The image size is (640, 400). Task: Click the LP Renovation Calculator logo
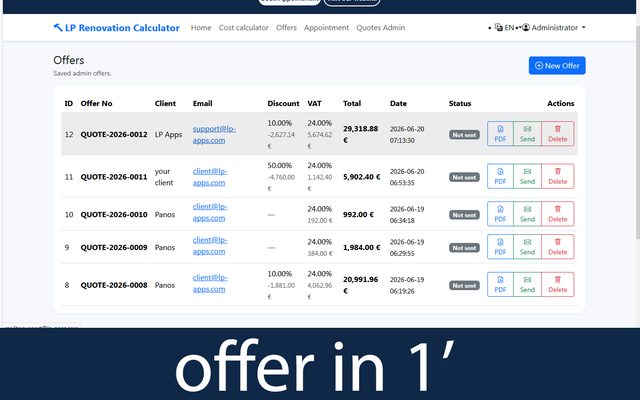117,28
